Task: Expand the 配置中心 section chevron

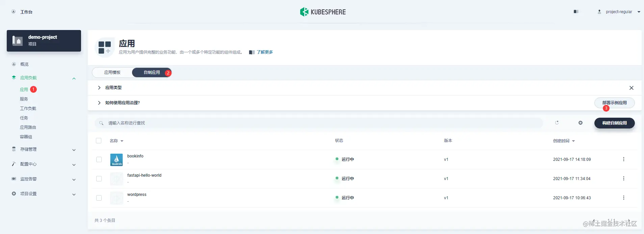Action: pos(74,165)
